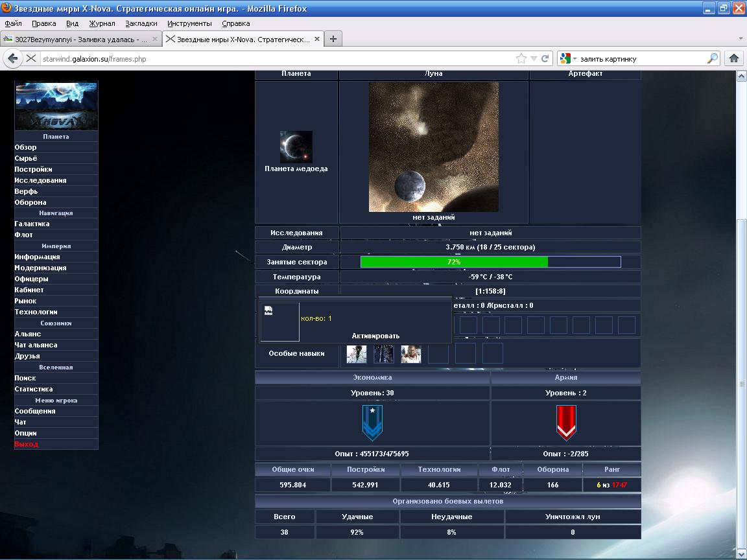Click the blue Economy rank badge
Screen dimensions: 747x560
pyautogui.click(x=372, y=423)
